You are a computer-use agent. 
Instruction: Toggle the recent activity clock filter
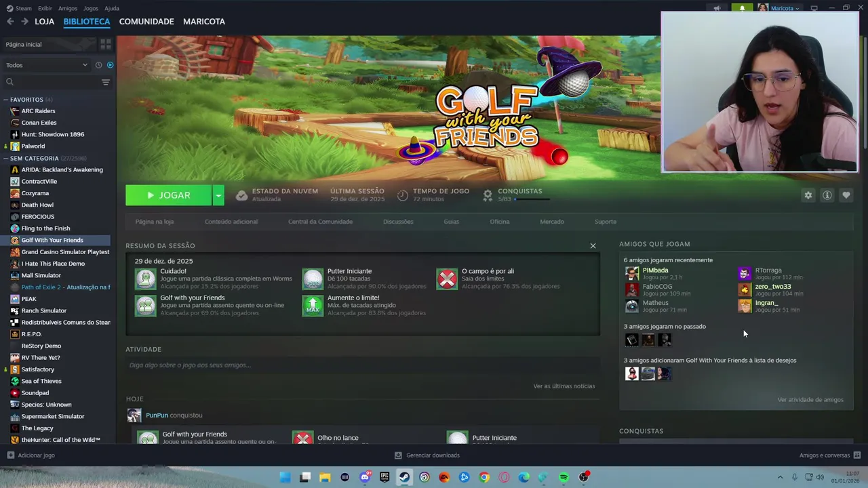click(x=98, y=65)
